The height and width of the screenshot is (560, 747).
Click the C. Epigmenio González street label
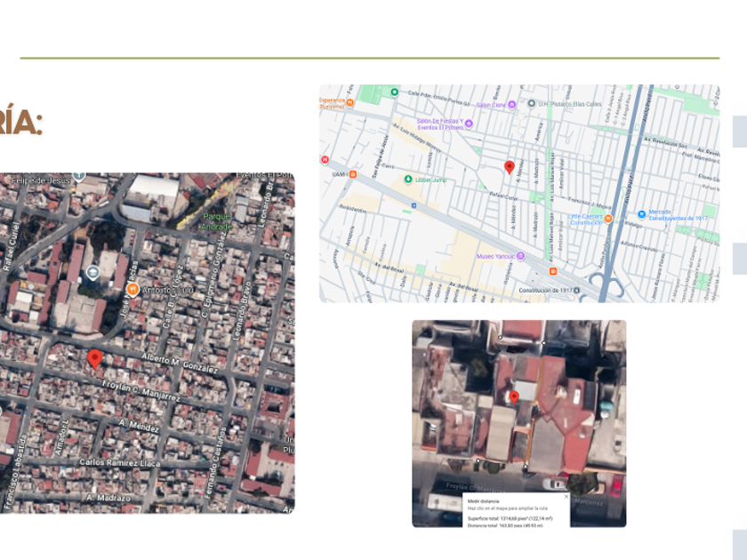point(213,276)
